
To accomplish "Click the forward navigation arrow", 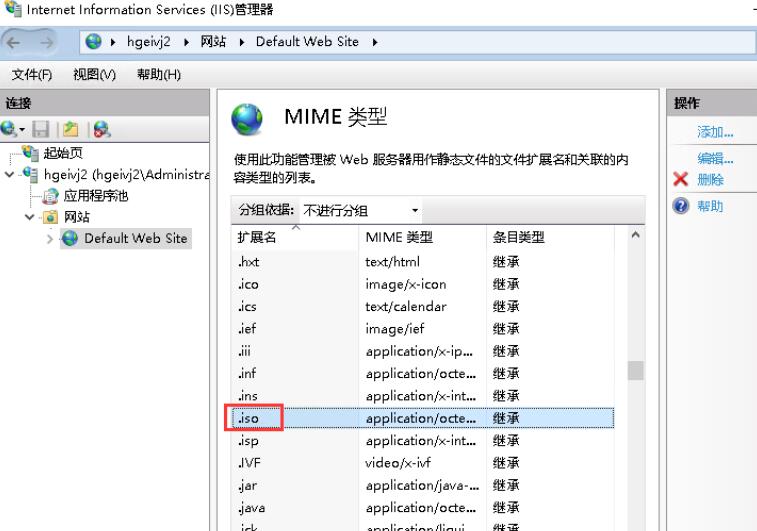I will [46, 42].
